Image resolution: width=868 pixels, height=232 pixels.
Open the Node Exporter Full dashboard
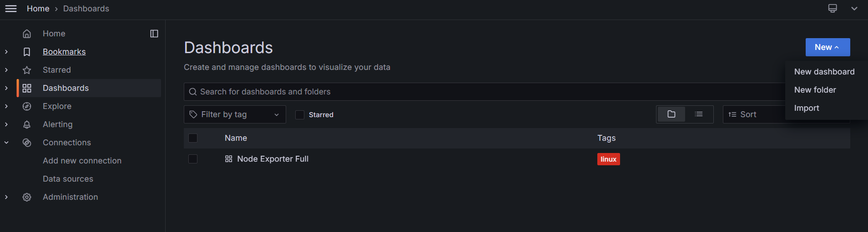click(x=273, y=159)
